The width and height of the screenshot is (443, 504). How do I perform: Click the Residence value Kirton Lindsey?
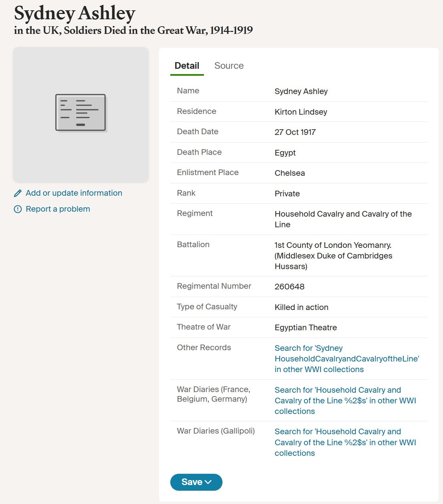pos(301,112)
